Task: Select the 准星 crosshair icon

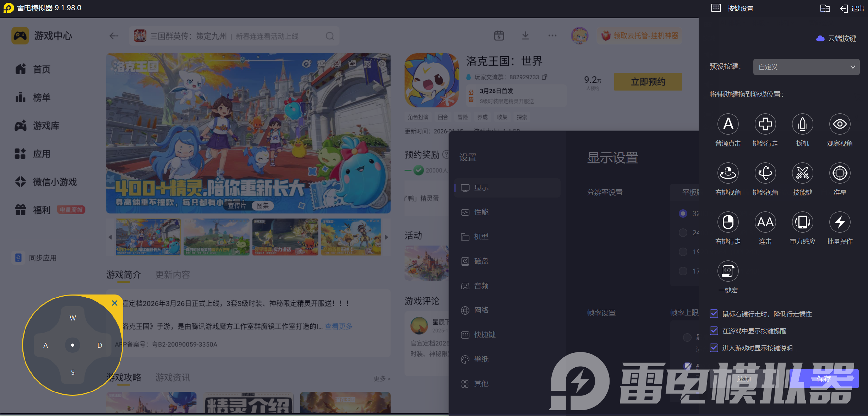Action: [x=840, y=173]
